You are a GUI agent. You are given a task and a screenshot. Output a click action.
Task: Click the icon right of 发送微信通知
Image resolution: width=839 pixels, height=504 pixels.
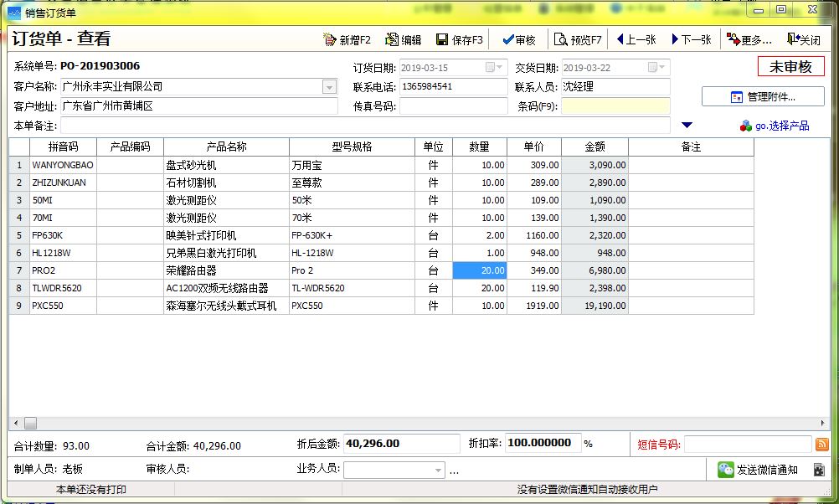(x=819, y=470)
